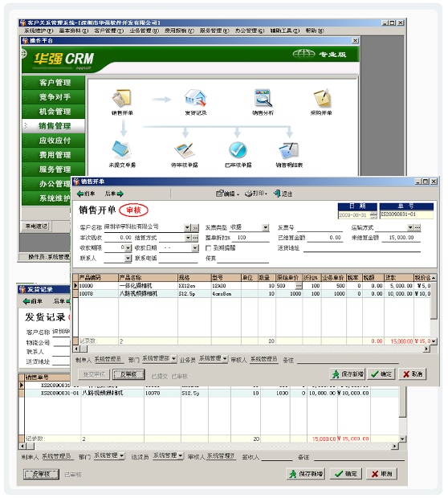This screenshot has height=498, width=448.
Task: Click the 来电速记 button
Action: click(36, 226)
